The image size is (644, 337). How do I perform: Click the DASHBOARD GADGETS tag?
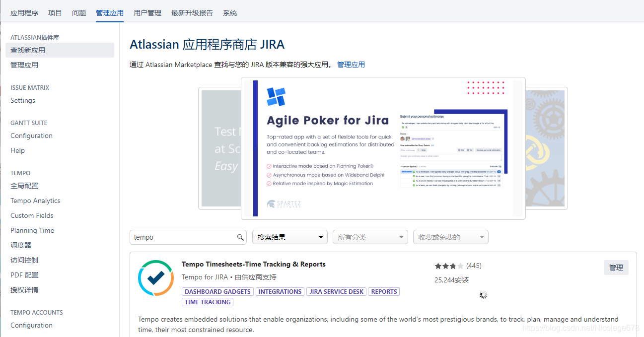218,291
